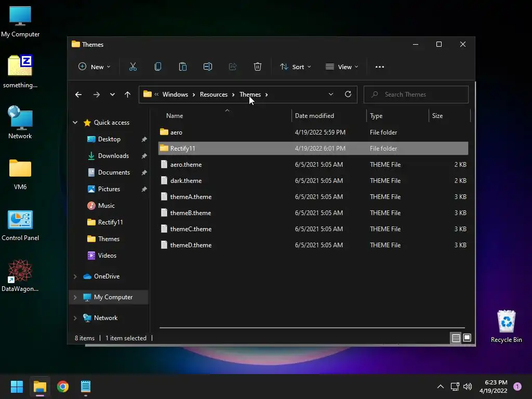The image size is (532, 399).
Task: Select Themes in navigation pane
Action: click(109, 239)
